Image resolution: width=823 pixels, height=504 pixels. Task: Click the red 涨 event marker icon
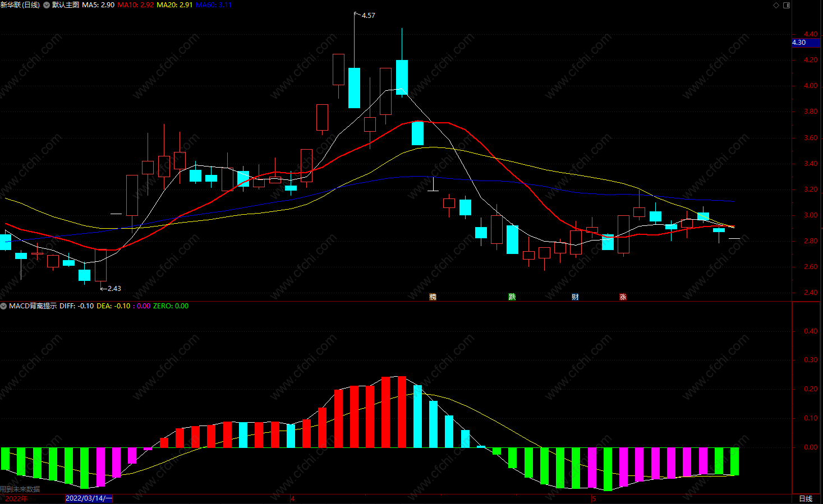pyautogui.click(x=623, y=297)
